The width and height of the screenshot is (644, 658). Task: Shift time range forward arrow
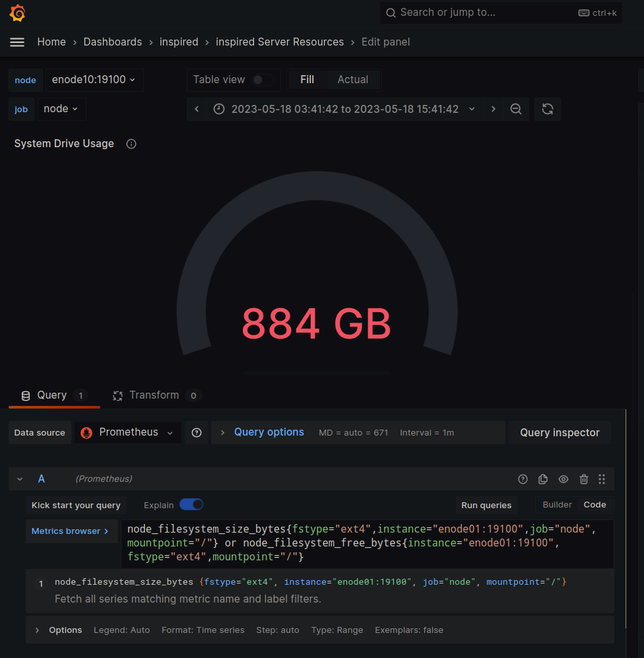pos(494,109)
